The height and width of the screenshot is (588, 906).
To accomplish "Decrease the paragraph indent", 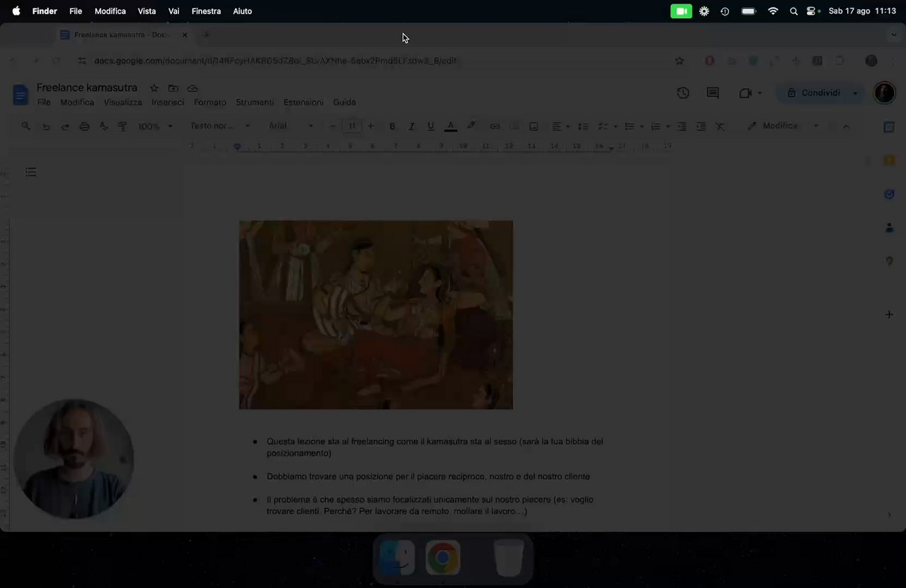I will tap(682, 126).
